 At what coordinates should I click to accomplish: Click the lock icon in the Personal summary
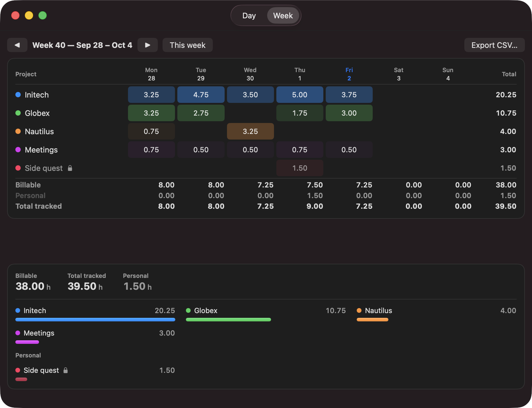(x=66, y=370)
